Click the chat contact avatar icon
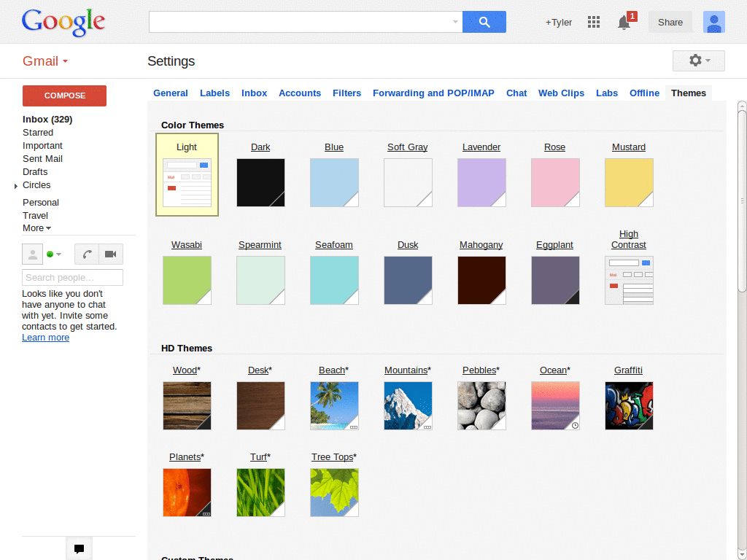The width and height of the screenshot is (747, 560). pyautogui.click(x=32, y=254)
